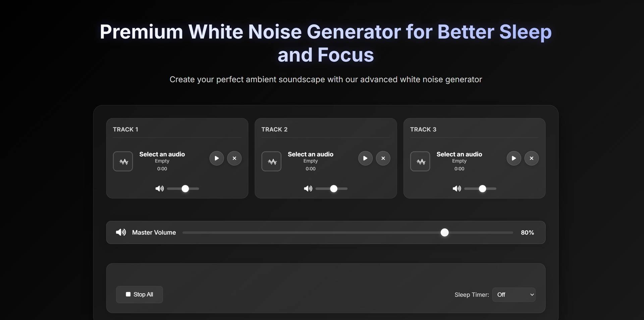The height and width of the screenshot is (320, 644).
Task: Clear the audio on Track 2
Action: (x=383, y=158)
